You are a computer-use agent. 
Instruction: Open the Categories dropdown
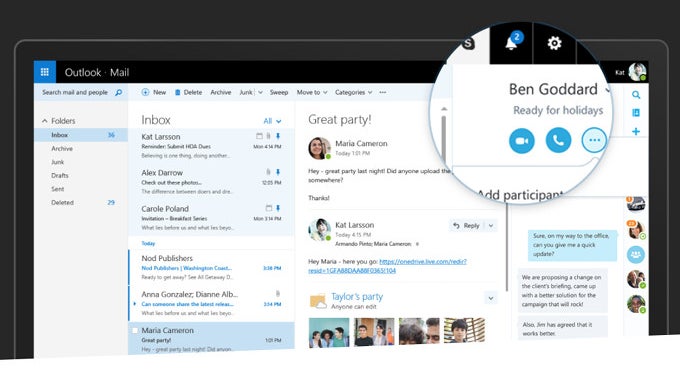click(x=353, y=92)
